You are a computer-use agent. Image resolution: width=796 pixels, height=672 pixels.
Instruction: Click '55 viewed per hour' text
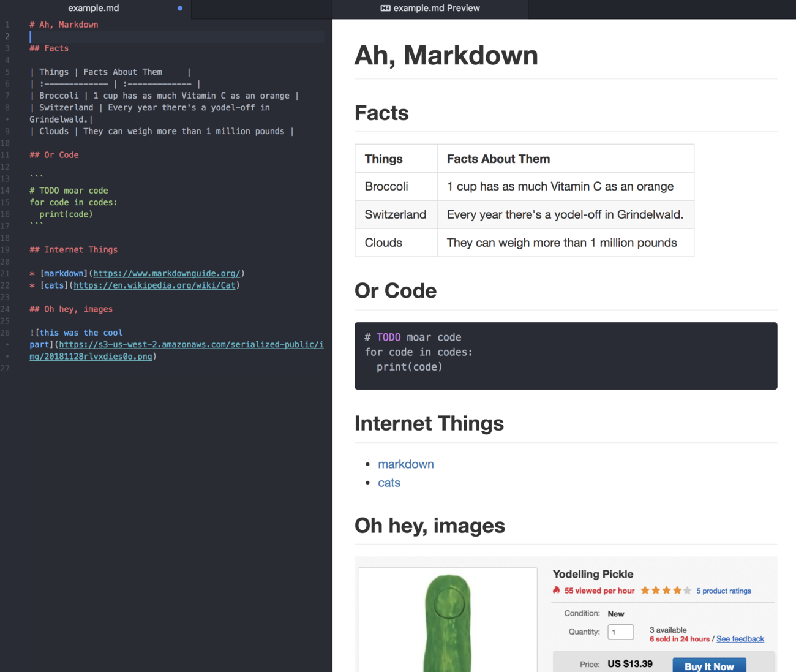point(599,591)
